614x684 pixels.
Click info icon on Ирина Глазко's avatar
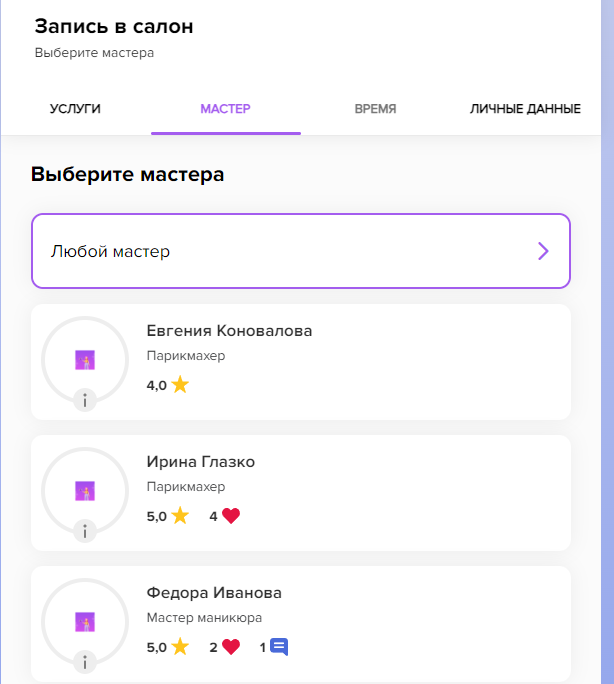point(85,531)
